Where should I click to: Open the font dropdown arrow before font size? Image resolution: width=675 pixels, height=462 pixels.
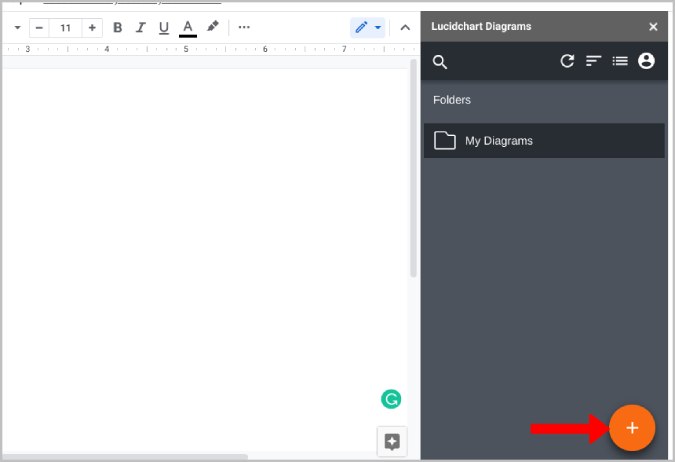(x=17, y=27)
